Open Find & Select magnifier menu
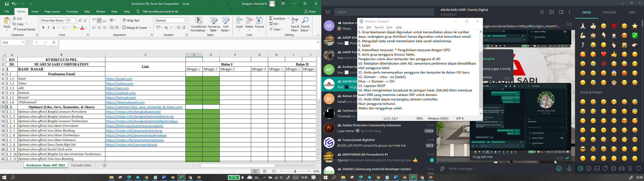The width and height of the screenshot is (644, 181). click(x=305, y=25)
